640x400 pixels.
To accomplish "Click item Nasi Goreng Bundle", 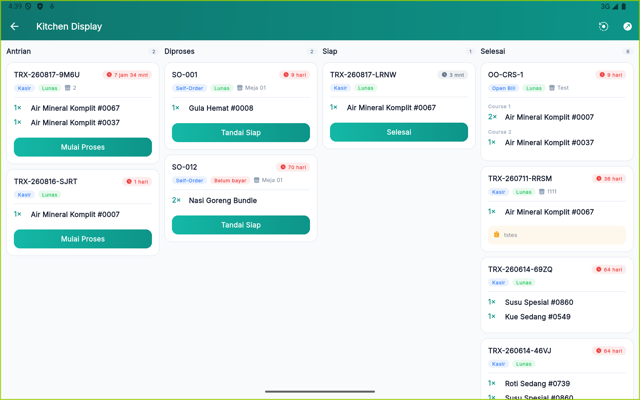I will pos(223,200).
